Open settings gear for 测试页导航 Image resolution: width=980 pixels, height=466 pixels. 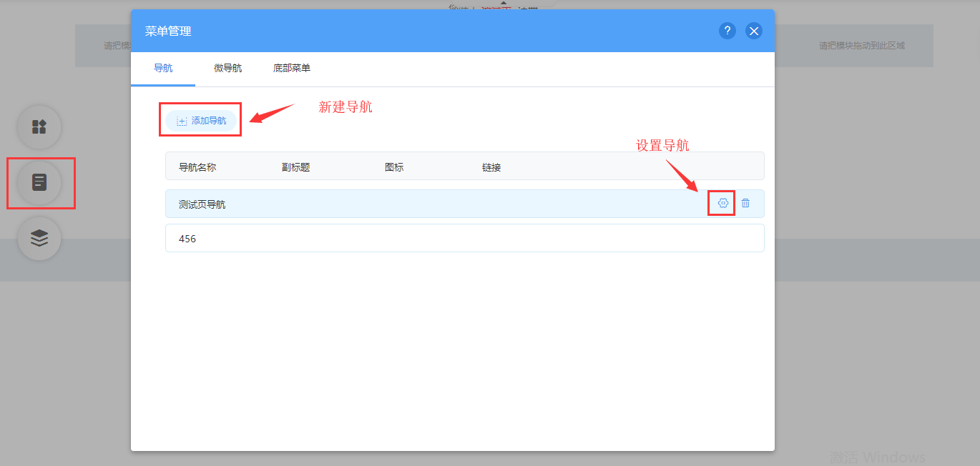click(x=722, y=204)
